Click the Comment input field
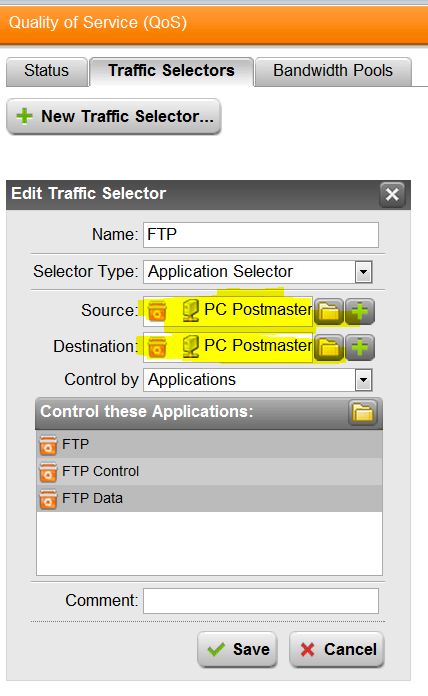 coord(261,601)
